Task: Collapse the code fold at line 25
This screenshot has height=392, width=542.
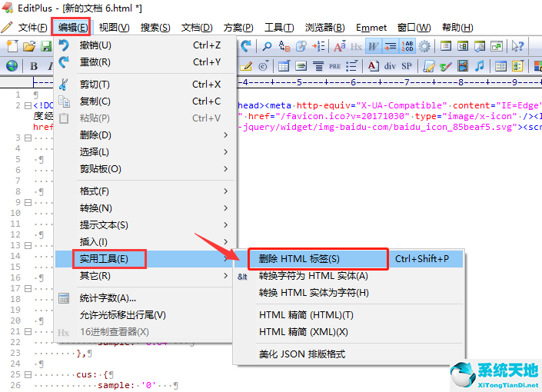Action: pyautogui.click(x=28, y=375)
